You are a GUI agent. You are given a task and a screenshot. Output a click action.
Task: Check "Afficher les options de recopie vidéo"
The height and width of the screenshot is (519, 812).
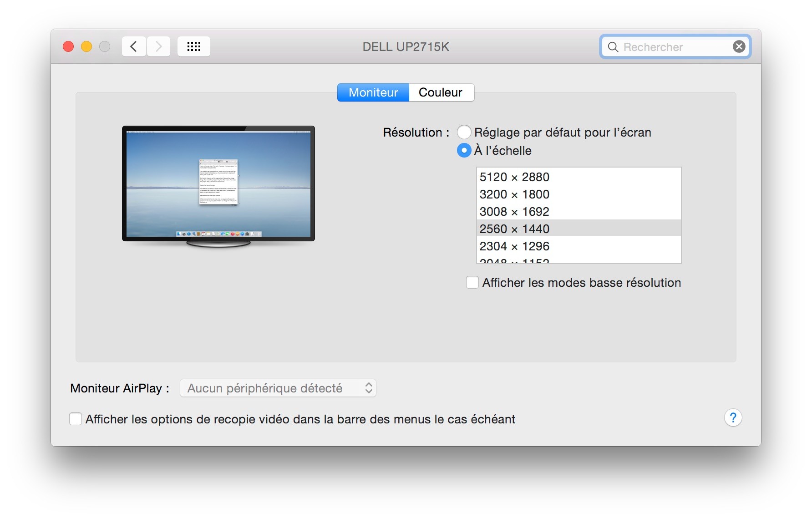[x=76, y=419]
